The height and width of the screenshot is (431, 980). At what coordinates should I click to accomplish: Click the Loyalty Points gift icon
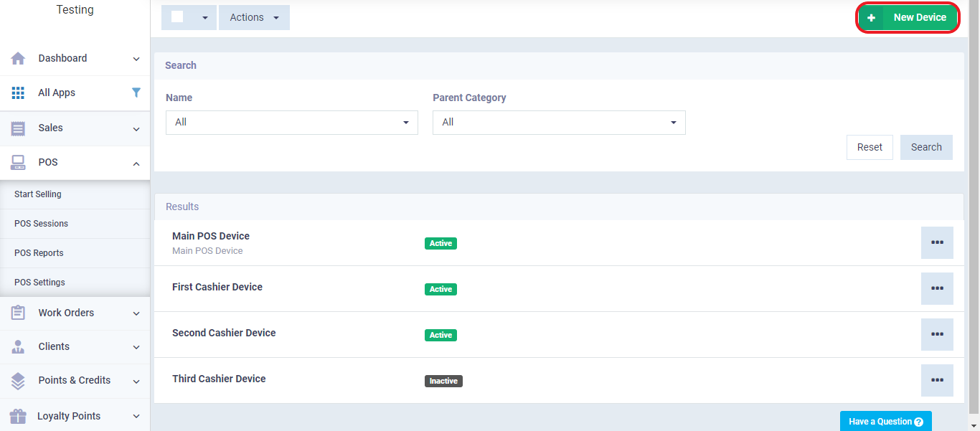pyautogui.click(x=18, y=416)
